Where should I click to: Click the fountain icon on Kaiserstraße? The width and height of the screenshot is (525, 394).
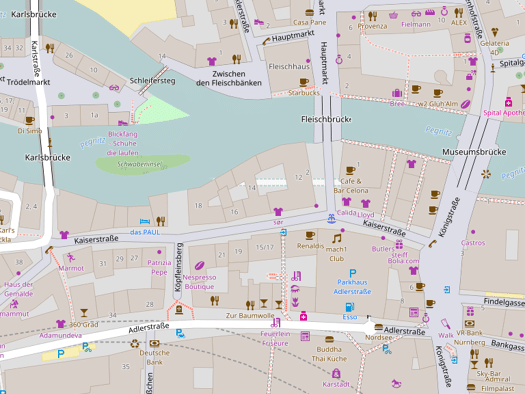(x=331, y=219)
